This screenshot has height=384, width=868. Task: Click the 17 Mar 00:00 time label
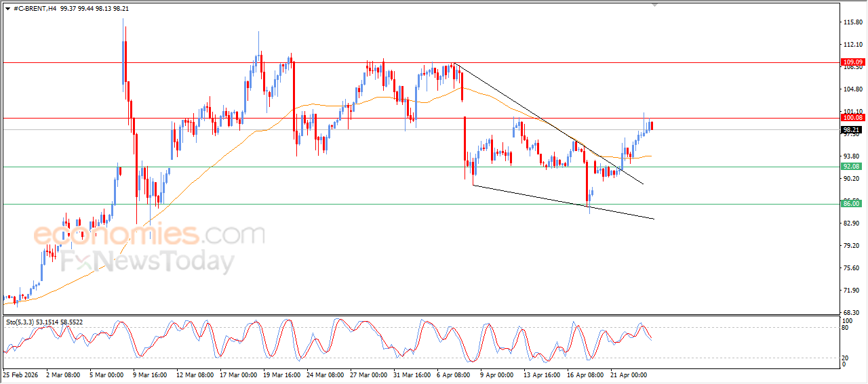click(239, 374)
